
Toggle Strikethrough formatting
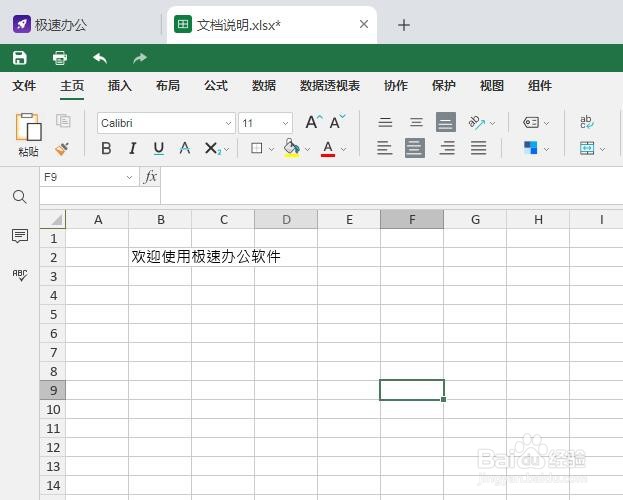coord(185,149)
